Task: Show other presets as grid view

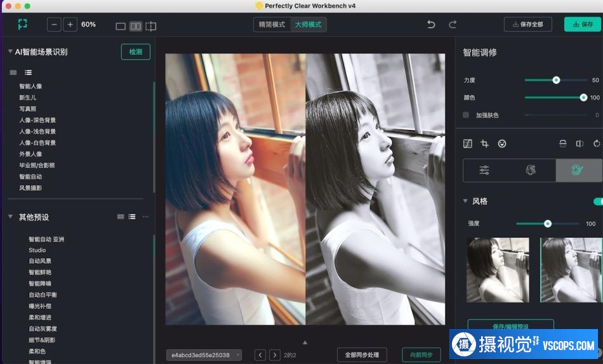Action: [x=121, y=217]
